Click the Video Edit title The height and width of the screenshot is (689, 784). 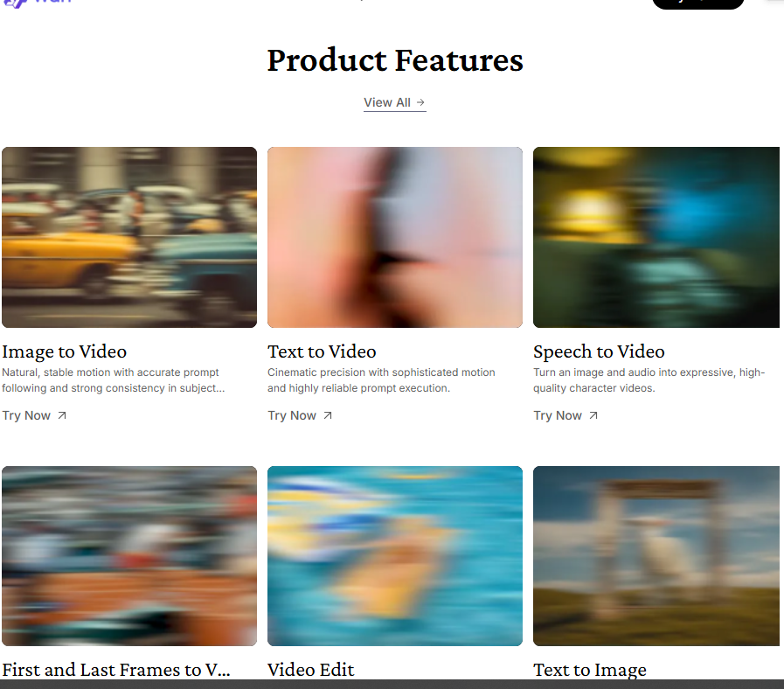point(311,669)
